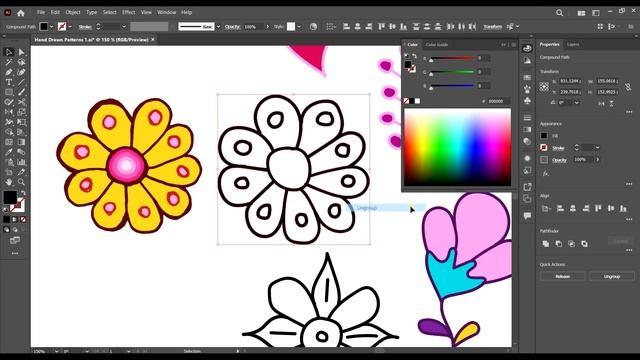Click the Recolor Artwork wheel icon
This screenshot has width=640, height=360.
(x=313, y=27)
